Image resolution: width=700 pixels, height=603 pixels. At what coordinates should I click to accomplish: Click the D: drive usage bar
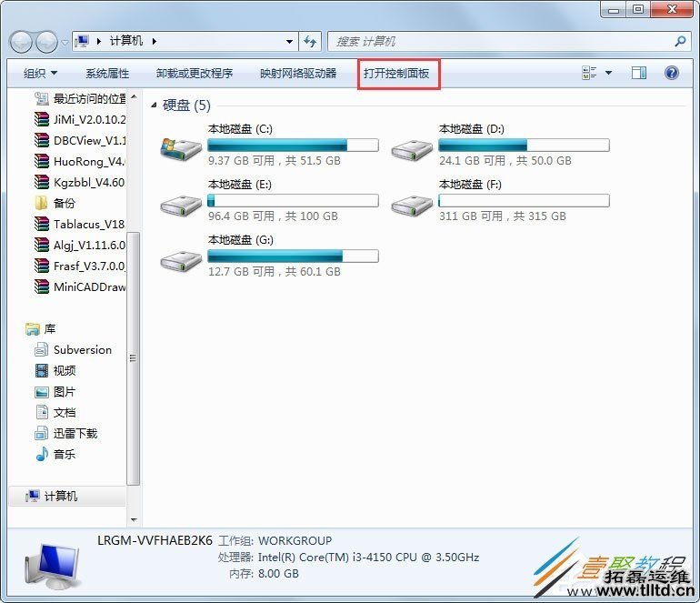[524, 146]
